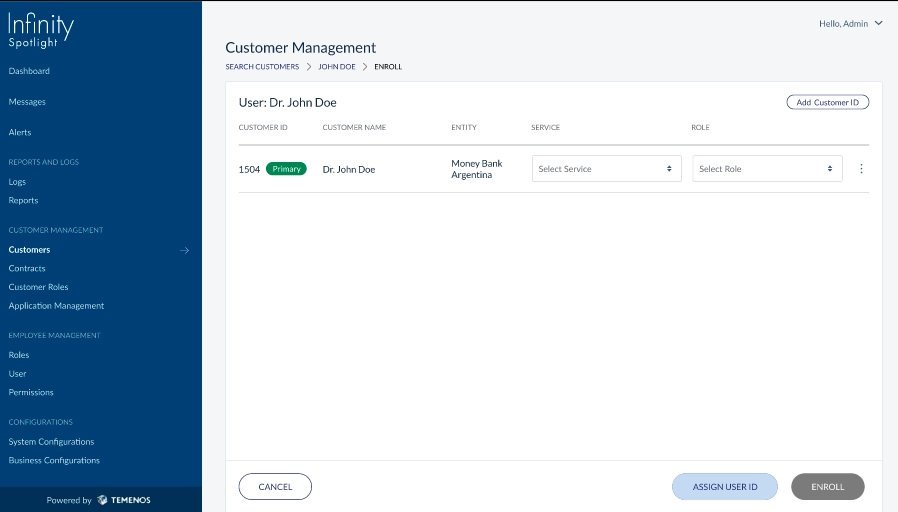Open the three-dot row options menu
This screenshot has width=898, height=512.
(861, 169)
